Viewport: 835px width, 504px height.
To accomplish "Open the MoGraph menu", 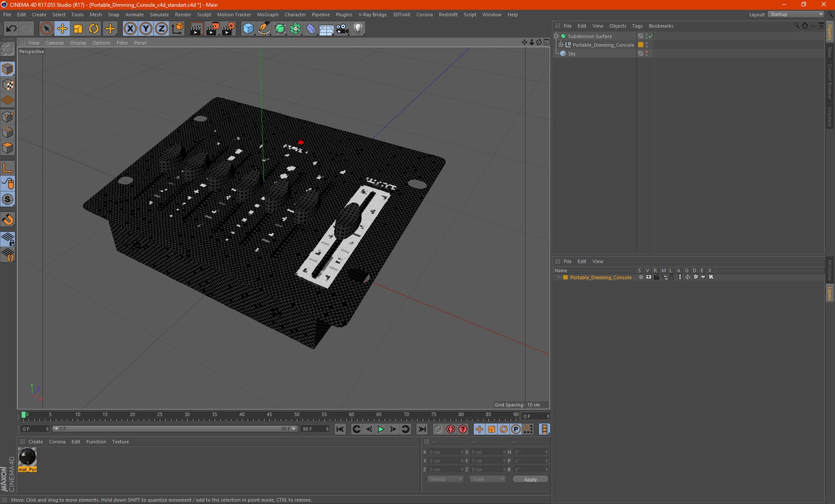I will (268, 14).
